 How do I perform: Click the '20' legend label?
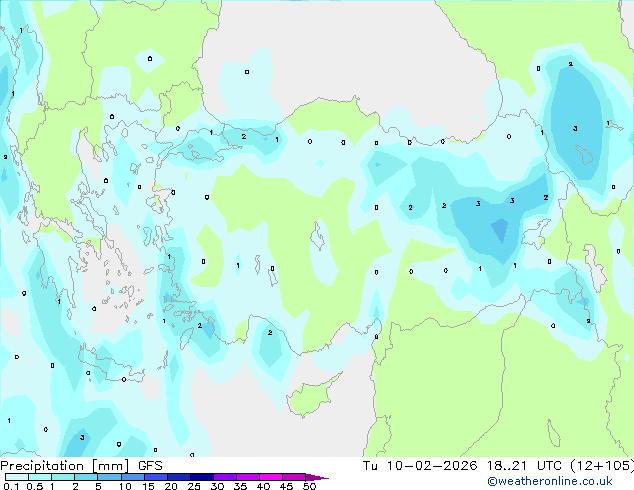(x=171, y=486)
